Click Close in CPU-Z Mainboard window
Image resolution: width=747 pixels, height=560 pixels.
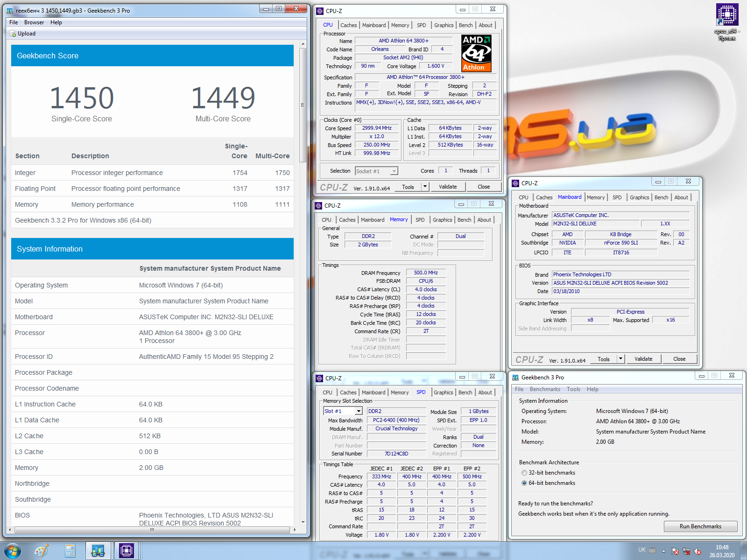[679, 359]
